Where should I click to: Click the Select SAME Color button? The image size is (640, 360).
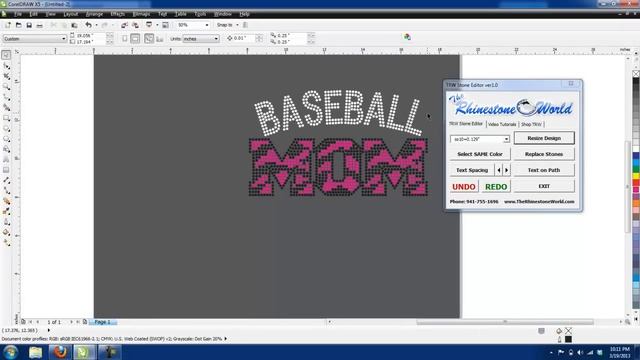point(480,154)
